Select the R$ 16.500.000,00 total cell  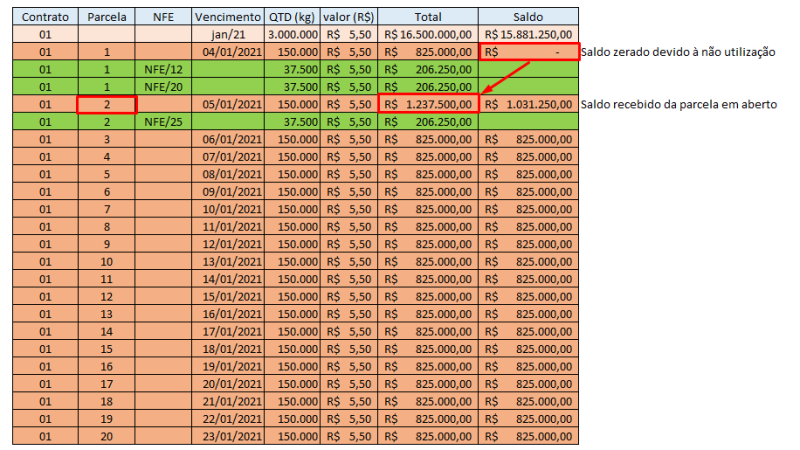[x=428, y=35]
